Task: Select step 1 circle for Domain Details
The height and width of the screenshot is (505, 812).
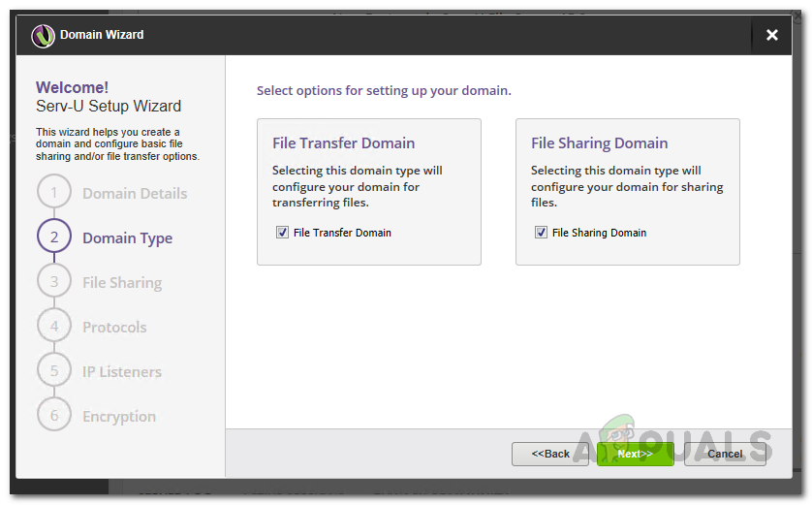Action: [54, 192]
